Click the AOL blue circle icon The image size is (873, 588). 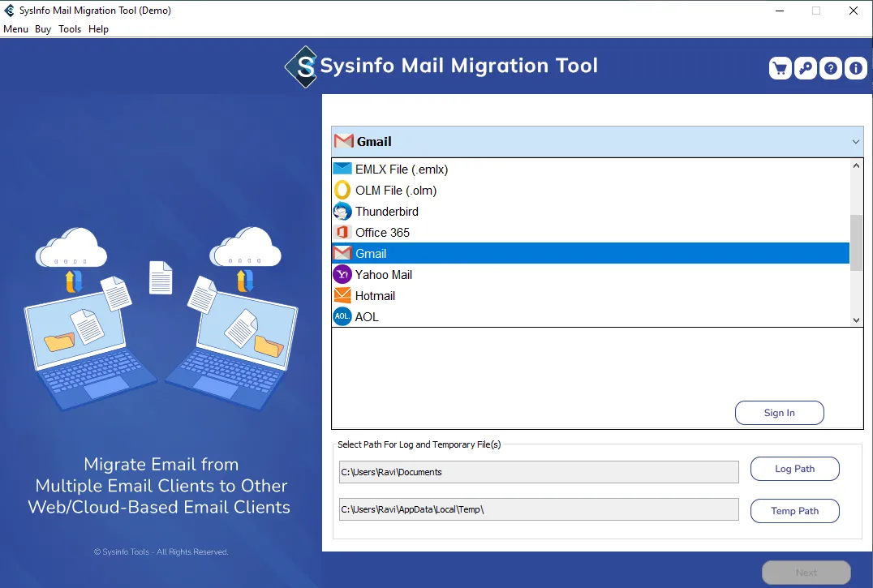coord(342,316)
